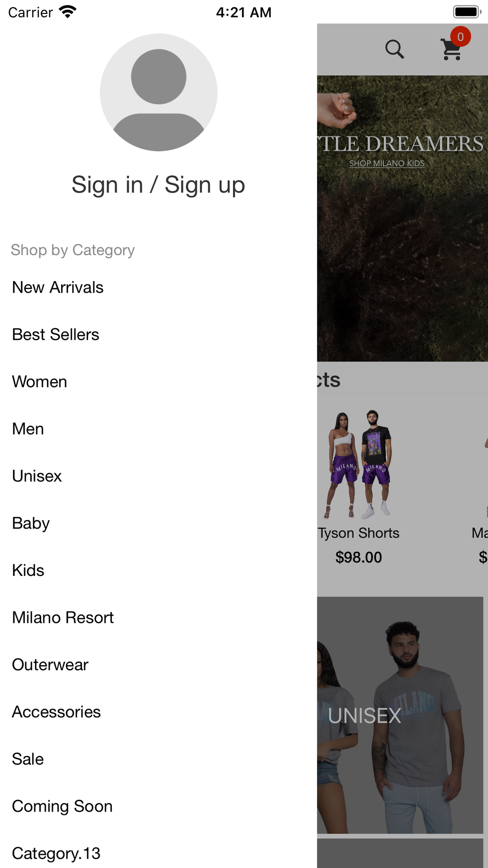Tap the profile avatar placeholder
The image size is (488, 868).
click(158, 92)
